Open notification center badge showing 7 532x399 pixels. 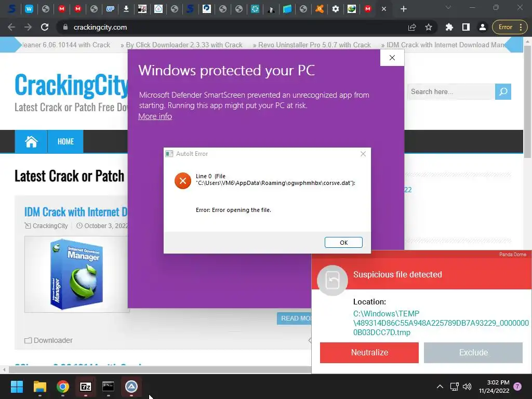[x=517, y=387]
